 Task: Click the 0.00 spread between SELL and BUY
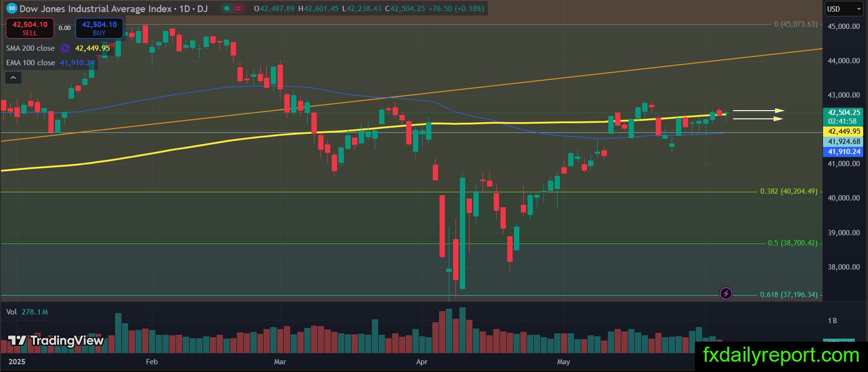65,28
